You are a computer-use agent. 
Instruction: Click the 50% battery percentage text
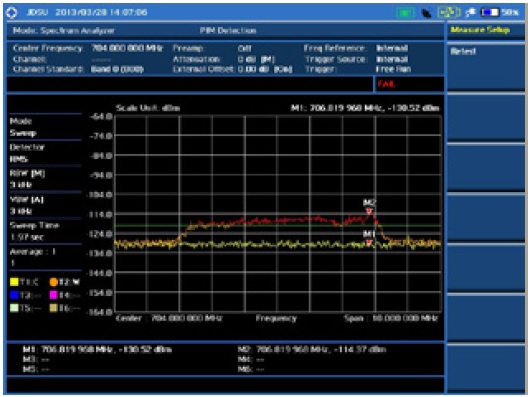[x=510, y=12]
